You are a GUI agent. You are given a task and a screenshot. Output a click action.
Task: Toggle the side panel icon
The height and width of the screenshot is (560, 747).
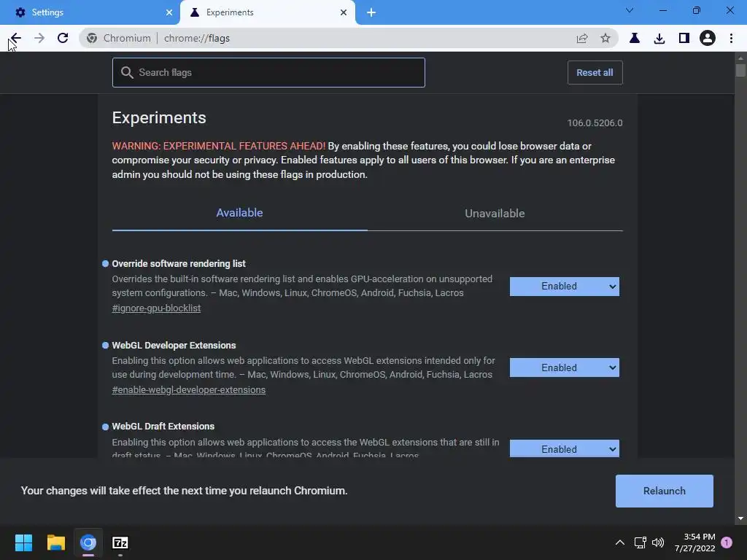(684, 38)
